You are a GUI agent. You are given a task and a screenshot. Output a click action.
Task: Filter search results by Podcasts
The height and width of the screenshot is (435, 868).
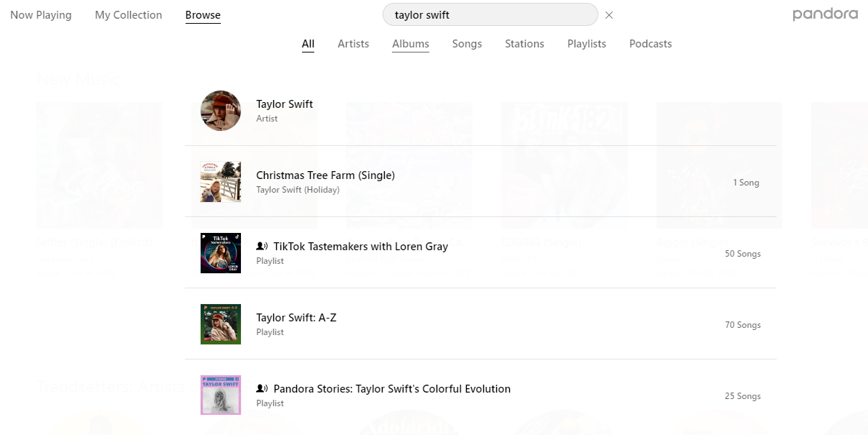coord(651,44)
